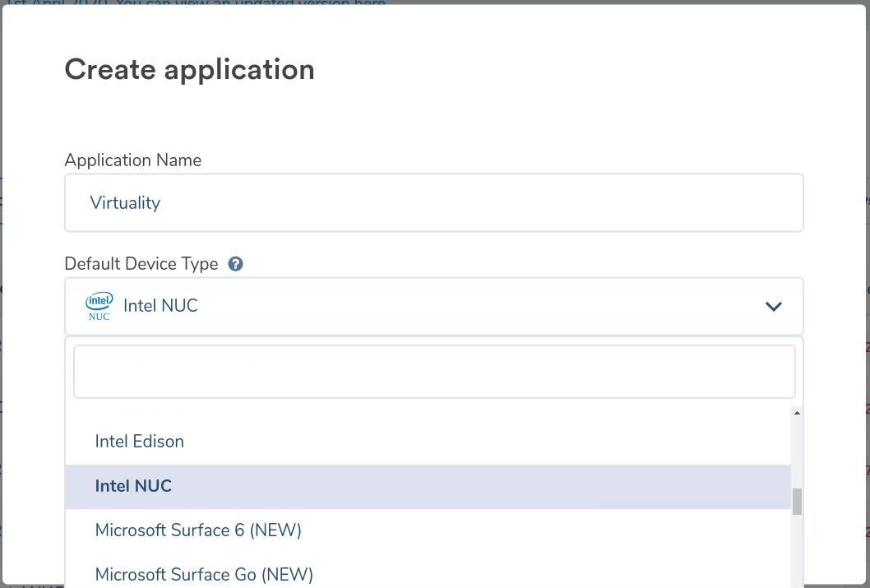Click the Default Device Type label

tap(141, 263)
